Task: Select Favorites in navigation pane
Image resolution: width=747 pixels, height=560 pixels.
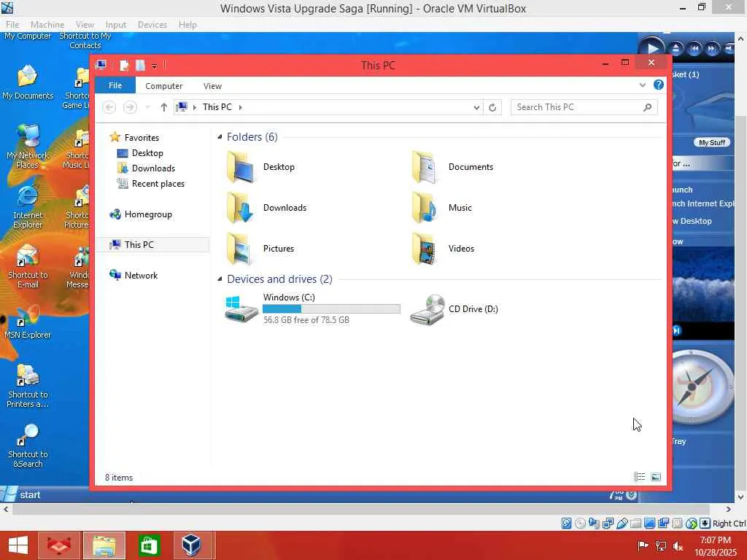Action: (x=135, y=138)
